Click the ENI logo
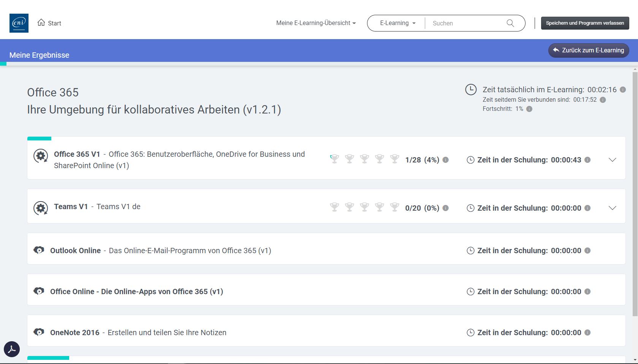 [x=19, y=23]
